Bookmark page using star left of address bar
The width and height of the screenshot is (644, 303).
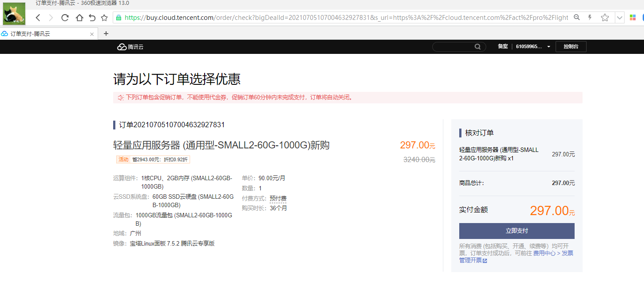(104, 18)
